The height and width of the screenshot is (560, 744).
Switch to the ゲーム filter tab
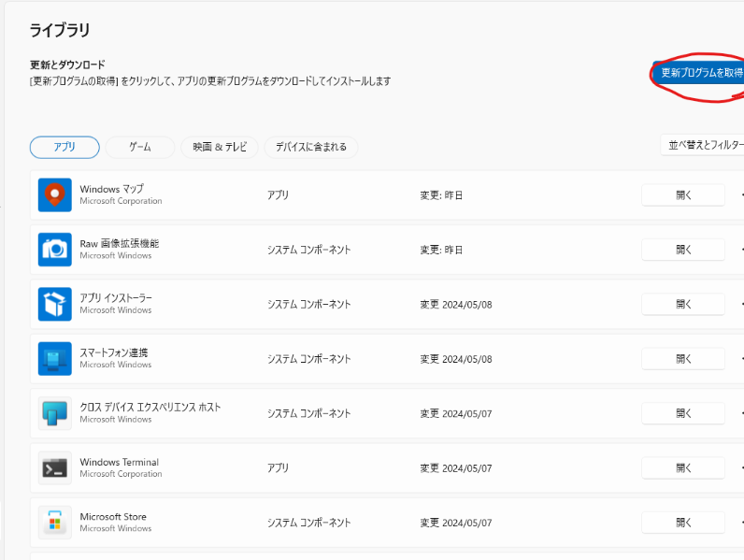140,147
